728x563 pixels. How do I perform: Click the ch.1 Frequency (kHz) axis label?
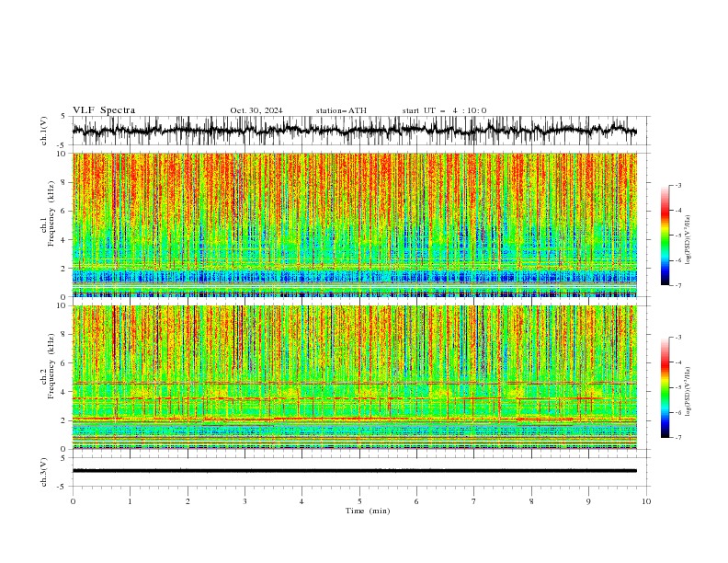pos(49,212)
